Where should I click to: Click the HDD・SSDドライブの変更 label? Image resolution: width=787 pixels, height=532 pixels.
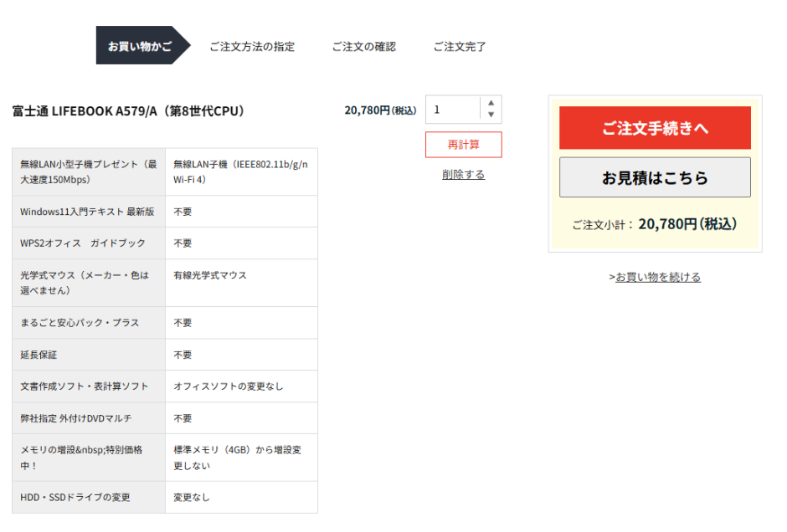coord(75,497)
